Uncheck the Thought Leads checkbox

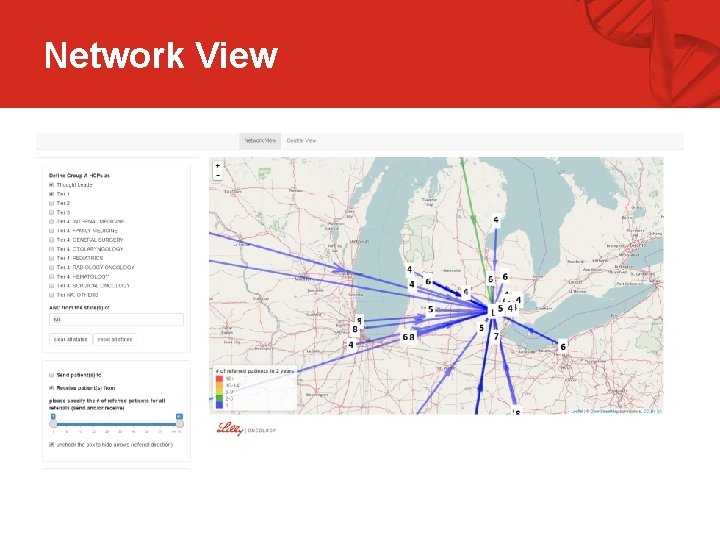51,185
